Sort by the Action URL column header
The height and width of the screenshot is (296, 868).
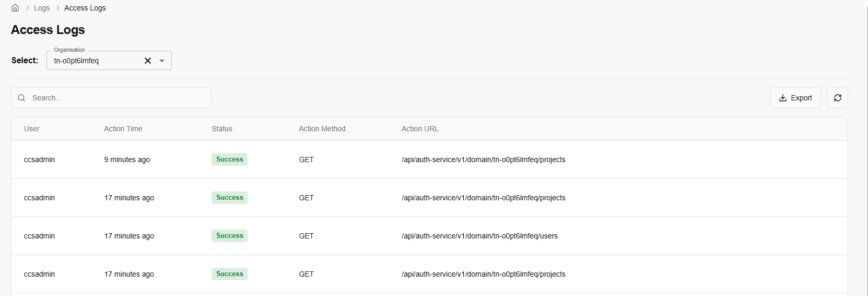(420, 129)
